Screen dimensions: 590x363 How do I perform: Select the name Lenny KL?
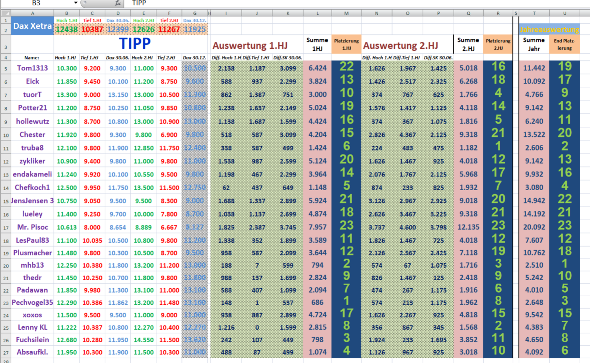coord(32,327)
